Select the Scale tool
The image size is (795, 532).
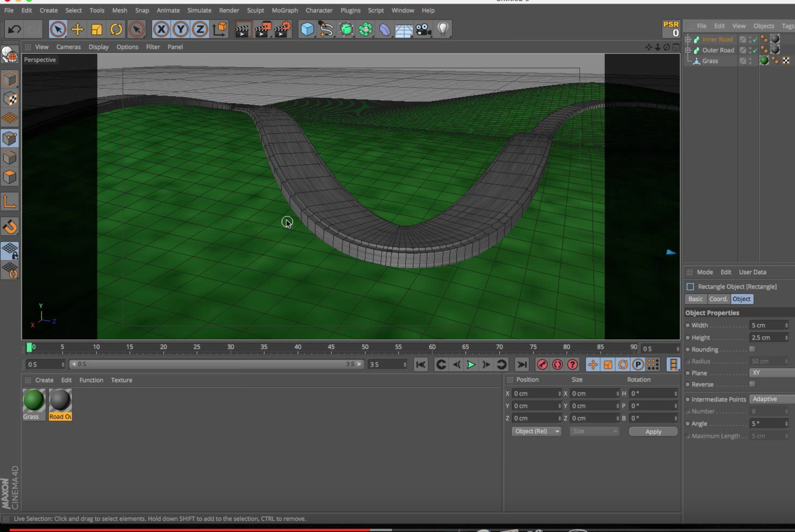pos(96,29)
